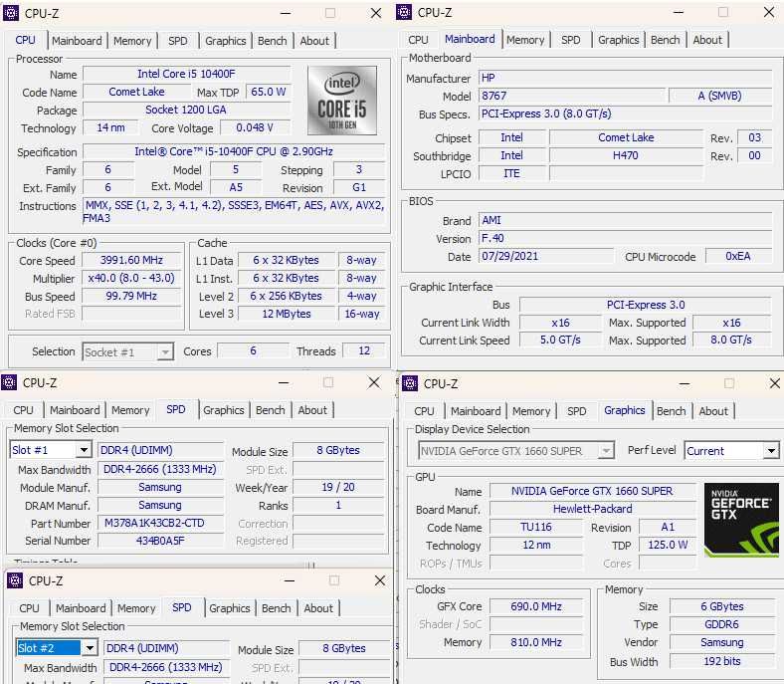This screenshot has height=684, width=784.
Task: Switch to SPD tab in the CPU window
Action: tap(178, 41)
